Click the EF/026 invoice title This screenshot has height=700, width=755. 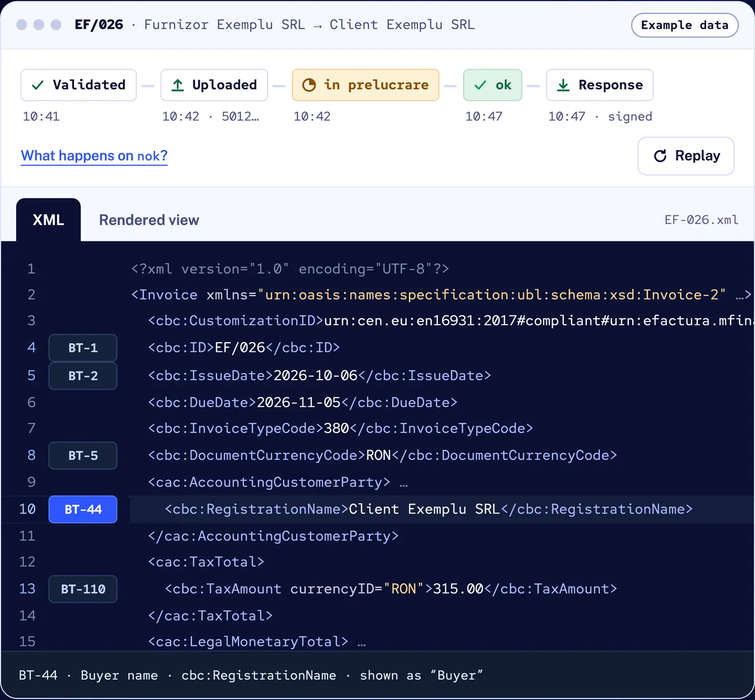coord(99,25)
